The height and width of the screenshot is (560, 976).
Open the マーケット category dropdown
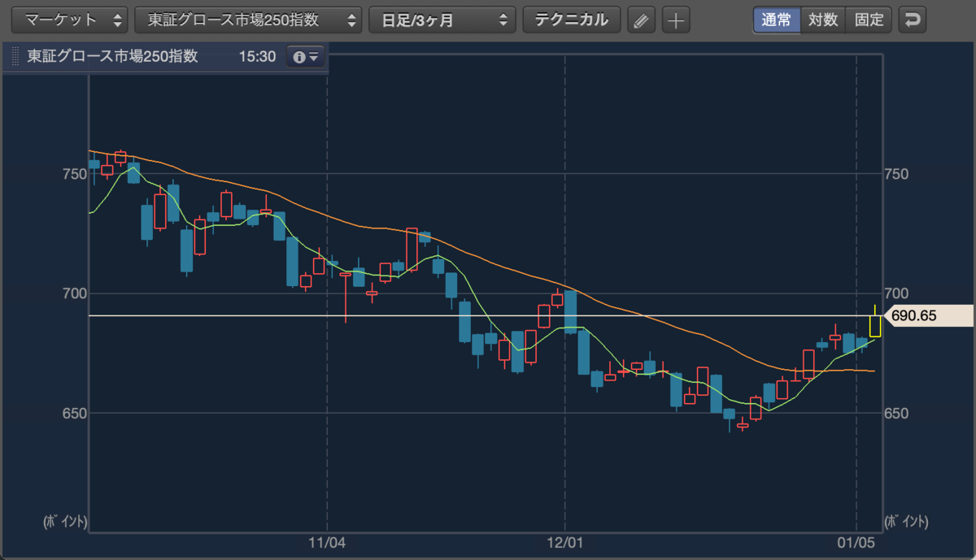coord(69,20)
